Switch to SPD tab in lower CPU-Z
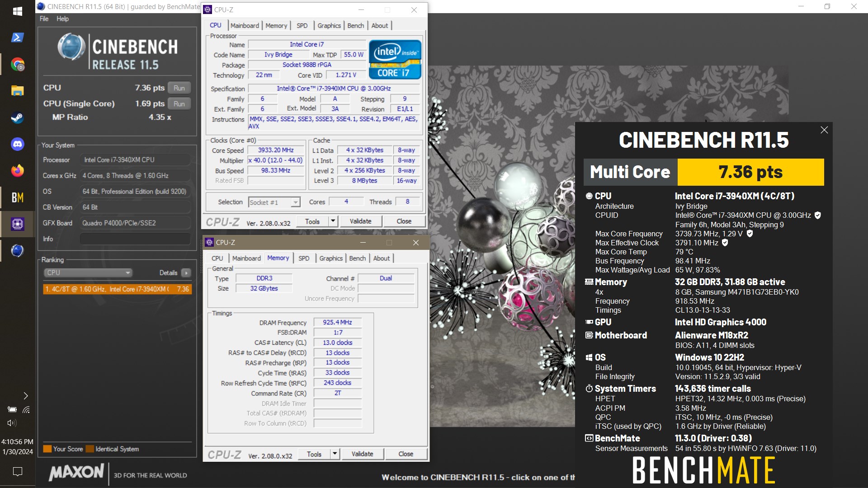The width and height of the screenshot is (868, 488). 304,258
